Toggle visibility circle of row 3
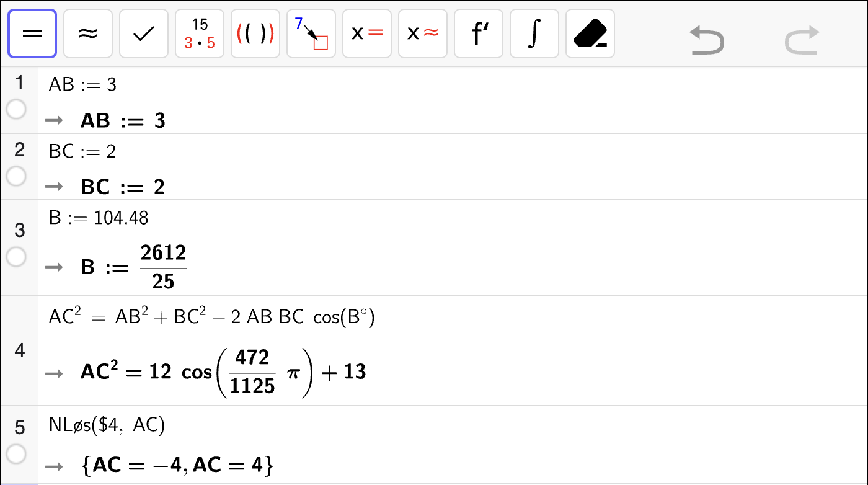This screenshot has height=485, width=868. (16, 257)
